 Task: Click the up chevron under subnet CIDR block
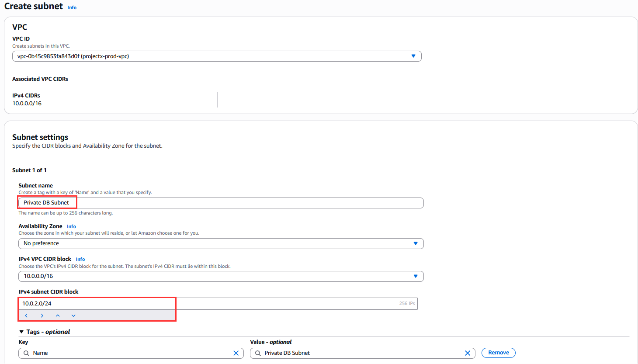point(58,315)
